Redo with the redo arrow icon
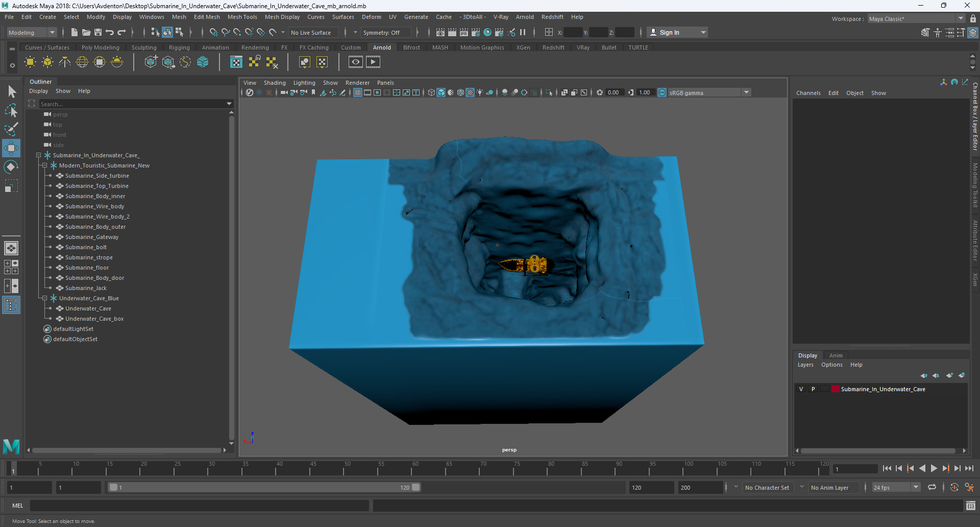 [121, 32]
